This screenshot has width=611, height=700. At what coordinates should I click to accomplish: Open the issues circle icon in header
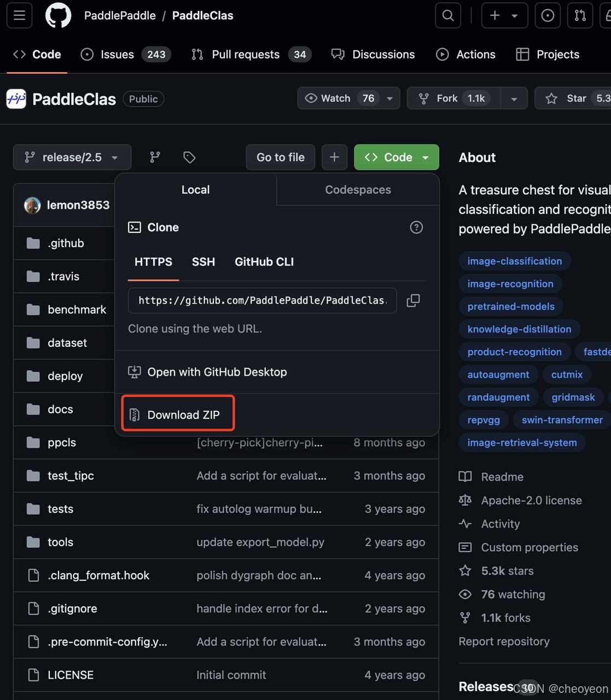(x=548, y=16)
